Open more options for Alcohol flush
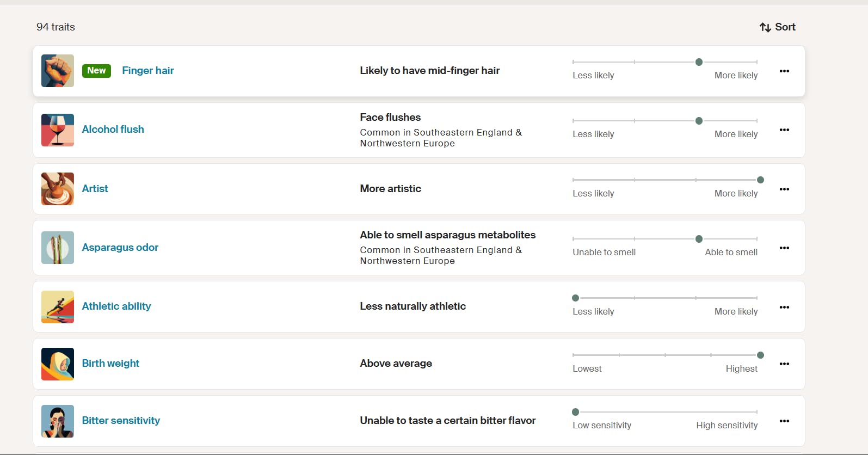Image resolution: width=868 pixels, height=455 pixels. coord(784,130)
